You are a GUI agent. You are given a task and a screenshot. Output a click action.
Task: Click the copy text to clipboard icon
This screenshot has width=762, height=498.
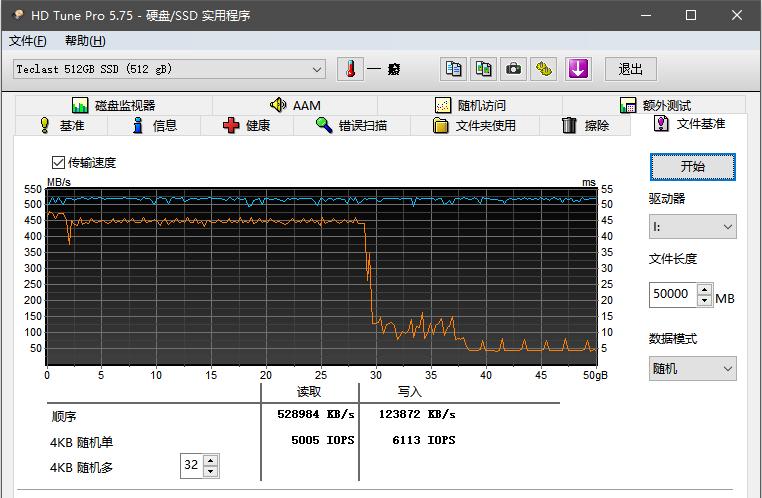(x=453, y=69)
